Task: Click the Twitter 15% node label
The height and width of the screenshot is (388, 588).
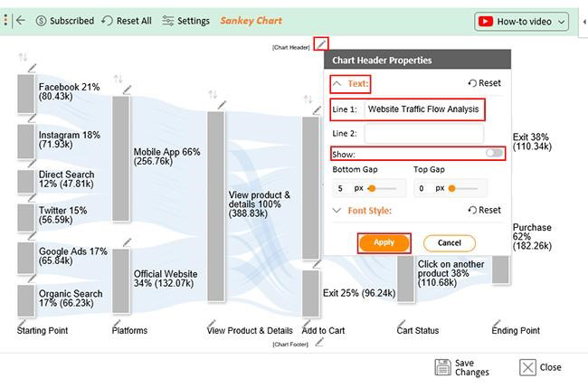Action: 62,215
